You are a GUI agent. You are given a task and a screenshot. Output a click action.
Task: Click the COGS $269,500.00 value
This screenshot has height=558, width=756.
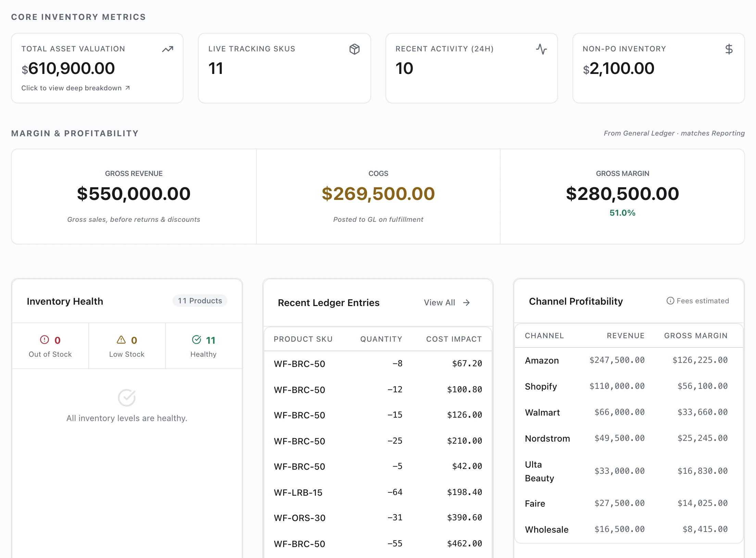[378, 194]
